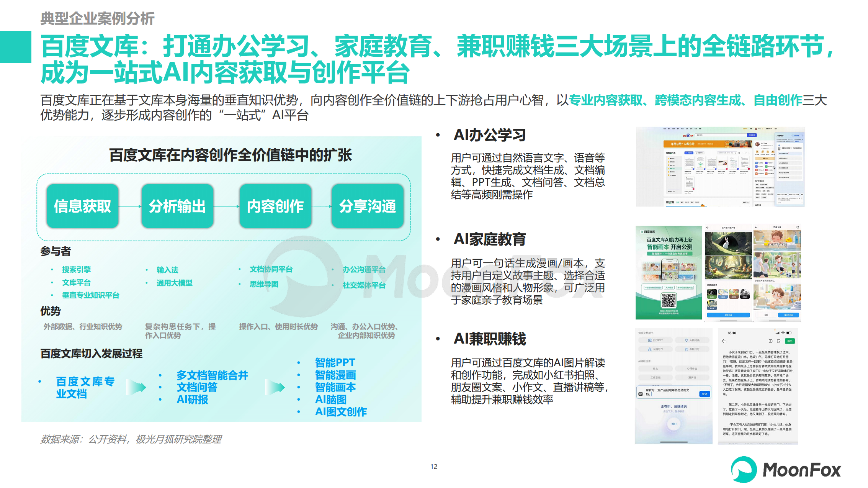Open the Baidu Wenku desktop screenshot thumbnail

(720, 167)
